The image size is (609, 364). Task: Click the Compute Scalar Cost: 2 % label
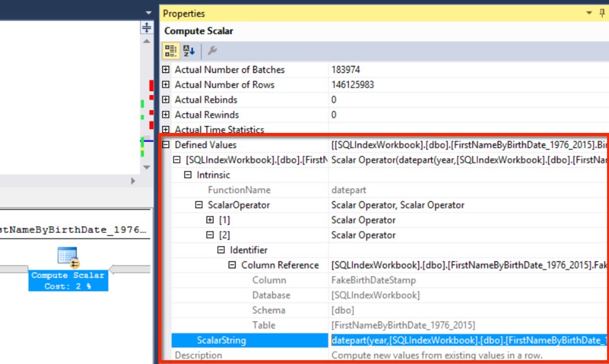[x=68, y=280]
